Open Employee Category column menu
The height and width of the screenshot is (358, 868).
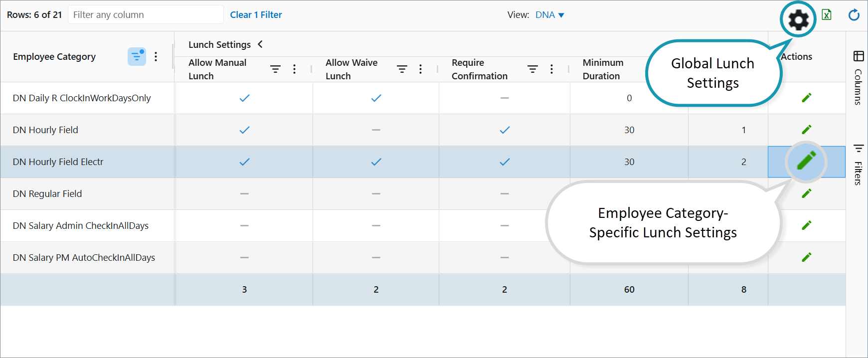[x=156, y=57]
